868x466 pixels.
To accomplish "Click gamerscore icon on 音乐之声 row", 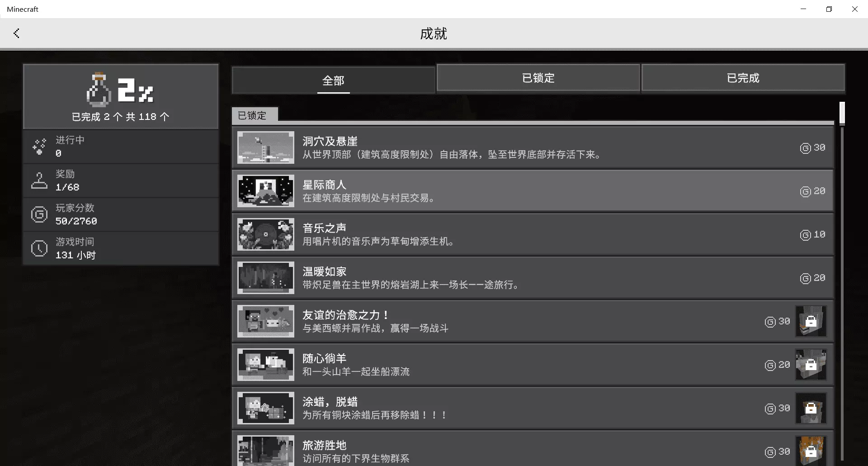I will [x=806, y=235].
